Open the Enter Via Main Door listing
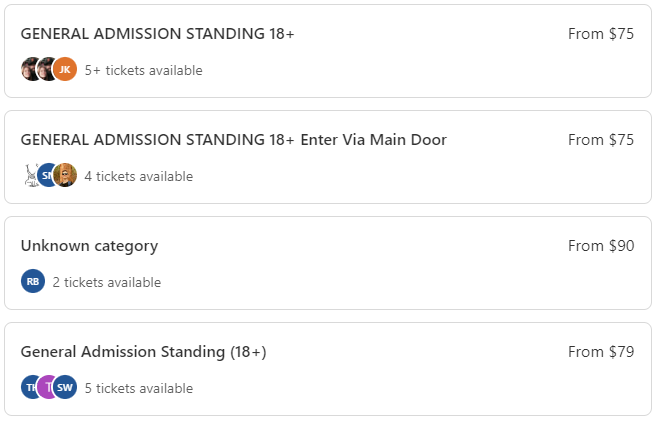657x422 pixels. (x=233, y=140)
